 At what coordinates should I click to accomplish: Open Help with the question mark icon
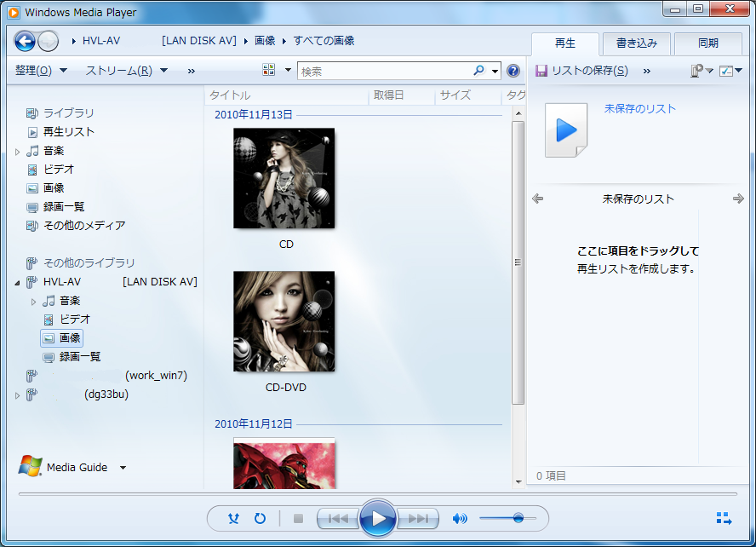pyautogui.click(x=513, y=71)
